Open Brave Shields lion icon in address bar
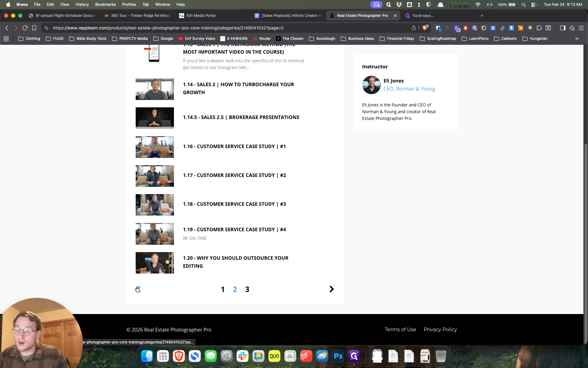This screenshot has width=588, height=368. (x=425, y=28)
